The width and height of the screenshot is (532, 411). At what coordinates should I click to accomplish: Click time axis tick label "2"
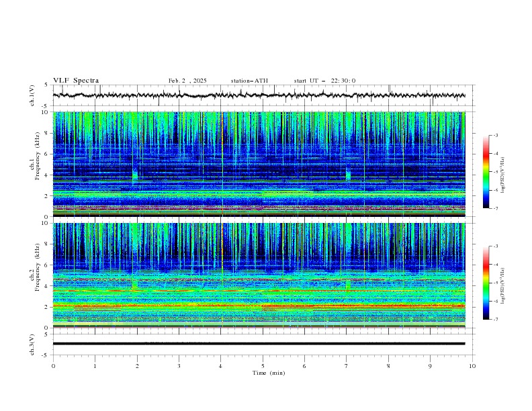[137, 366]
